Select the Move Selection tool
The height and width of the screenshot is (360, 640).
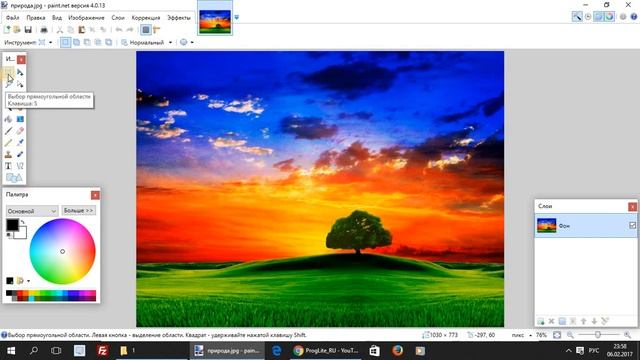[x=20, y=84]
